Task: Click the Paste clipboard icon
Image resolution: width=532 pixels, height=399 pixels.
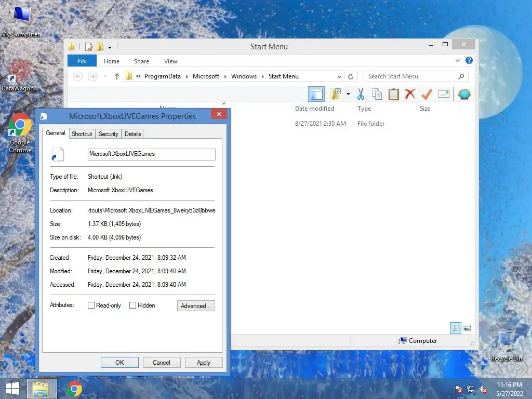Action: (x=394, y=95)
